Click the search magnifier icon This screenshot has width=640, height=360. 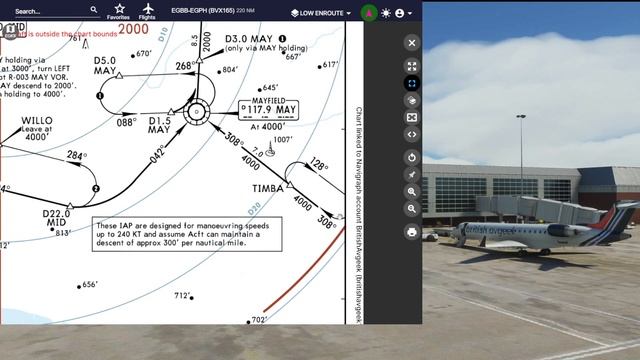click(94, 9)
